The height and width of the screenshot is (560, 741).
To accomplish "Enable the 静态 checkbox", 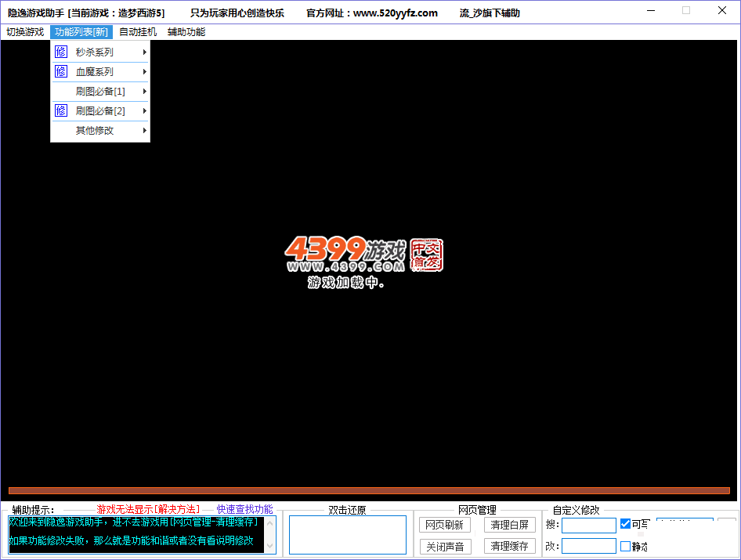I will point(625,547).
